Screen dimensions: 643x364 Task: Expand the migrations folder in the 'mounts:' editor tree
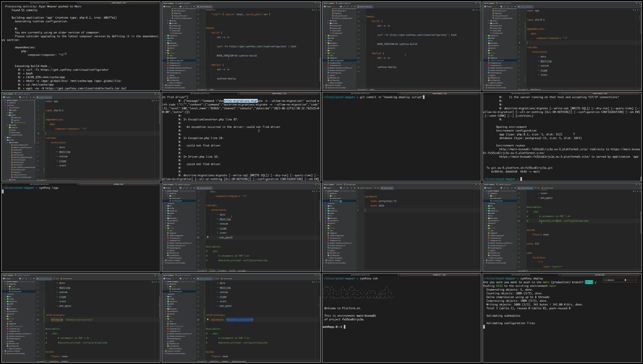(165, 36)
